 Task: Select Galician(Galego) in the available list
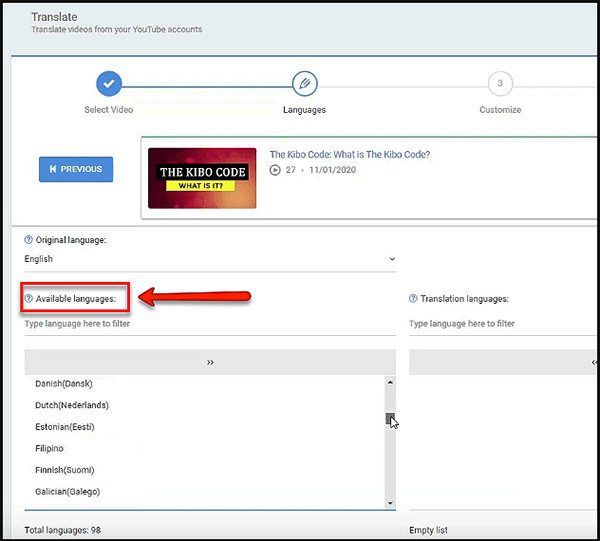(67, 492)
